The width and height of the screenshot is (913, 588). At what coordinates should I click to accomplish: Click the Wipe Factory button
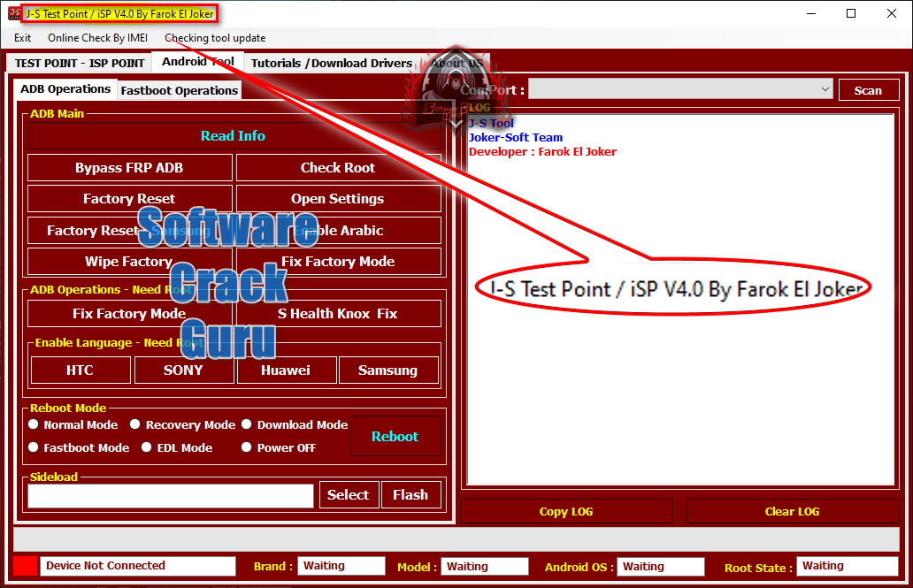129,262
